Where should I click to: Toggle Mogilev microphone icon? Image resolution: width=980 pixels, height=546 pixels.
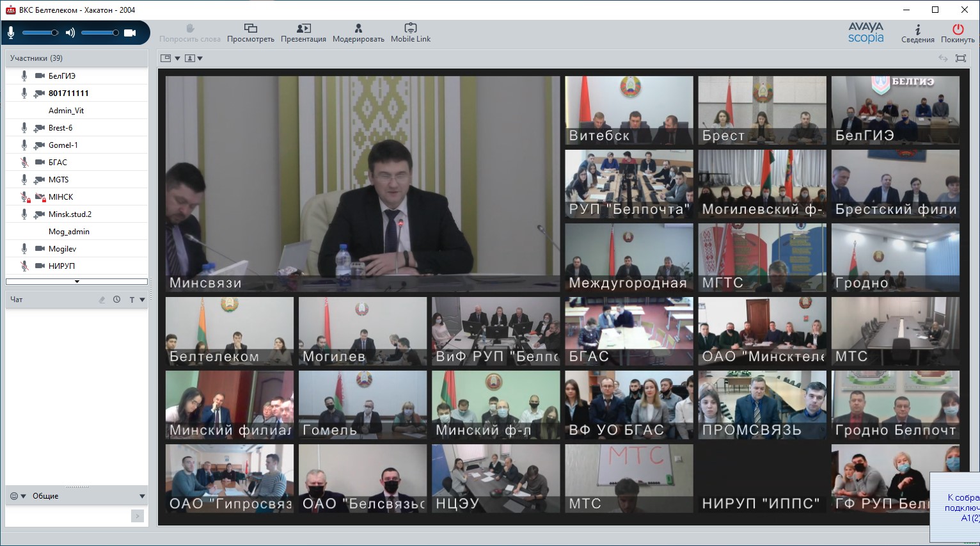point(24,248)
